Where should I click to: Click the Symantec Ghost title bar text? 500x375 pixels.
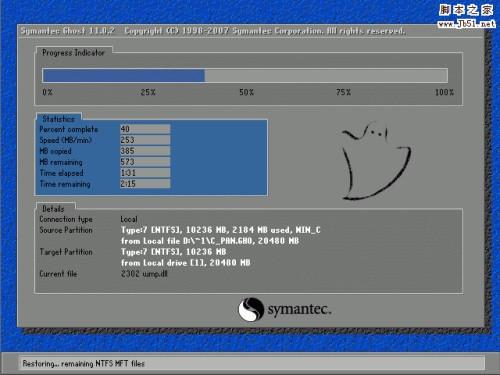coord(213,31)
